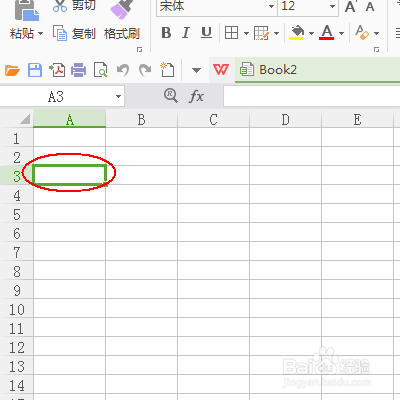The height and width of the screenshot is (400, 400).
Task: Increase font size with large A button
Action: click(x=351, y=7)
